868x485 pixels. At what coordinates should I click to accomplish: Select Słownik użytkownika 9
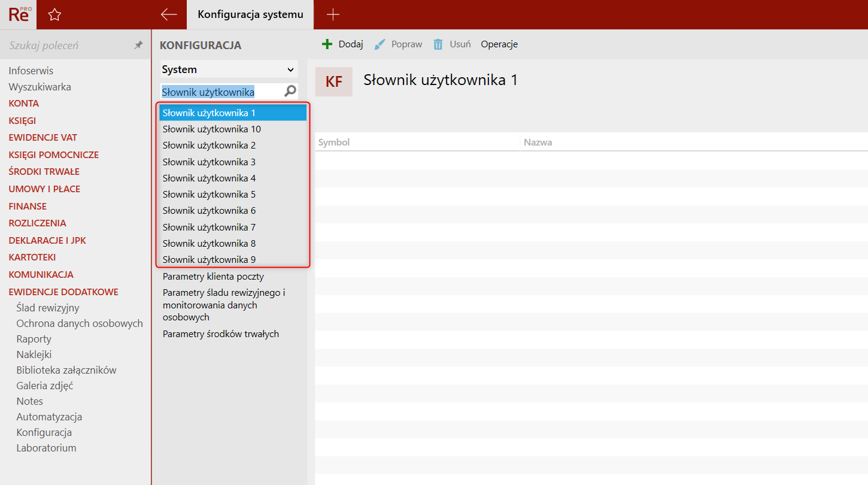(x=233, y=260)
